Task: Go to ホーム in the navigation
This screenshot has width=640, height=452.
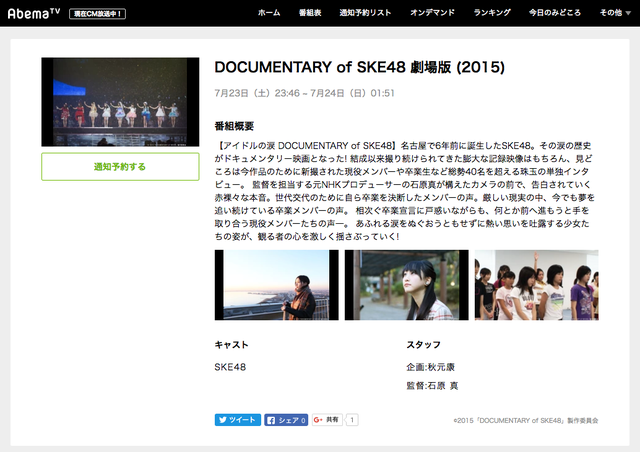Action: [269, 13]
